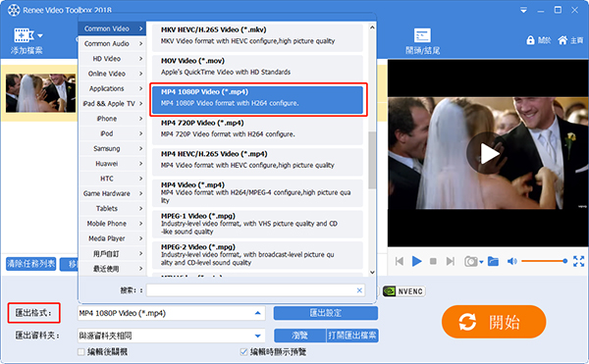Skip to previous with the control bar
Image resolution: width=589 pixels, height=364 pixels.
point(400,261)
